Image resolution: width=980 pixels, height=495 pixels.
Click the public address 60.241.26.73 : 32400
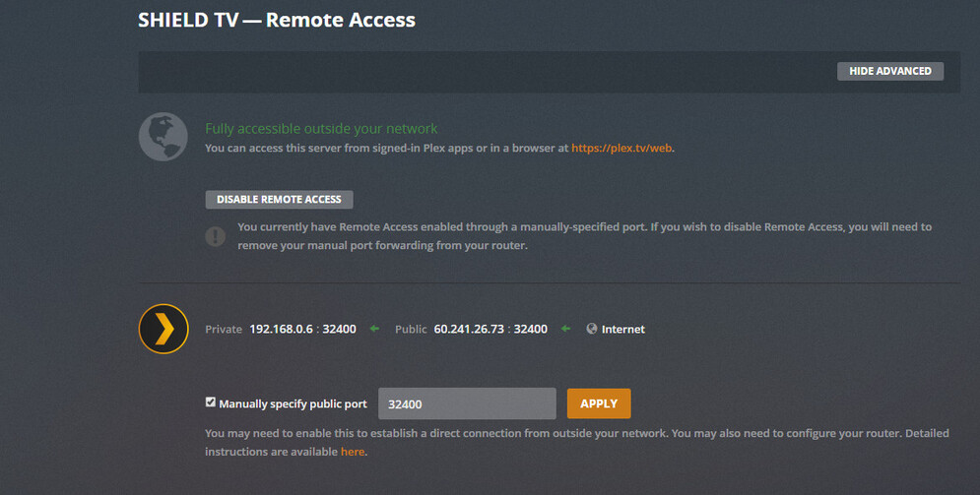(x=490, y=329)
